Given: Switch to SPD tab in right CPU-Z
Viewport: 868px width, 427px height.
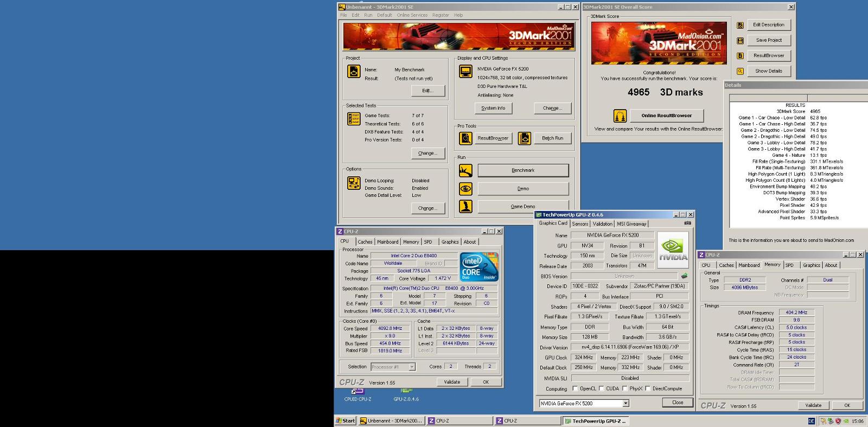Looking at the screenshot, I should click(789, 265).
